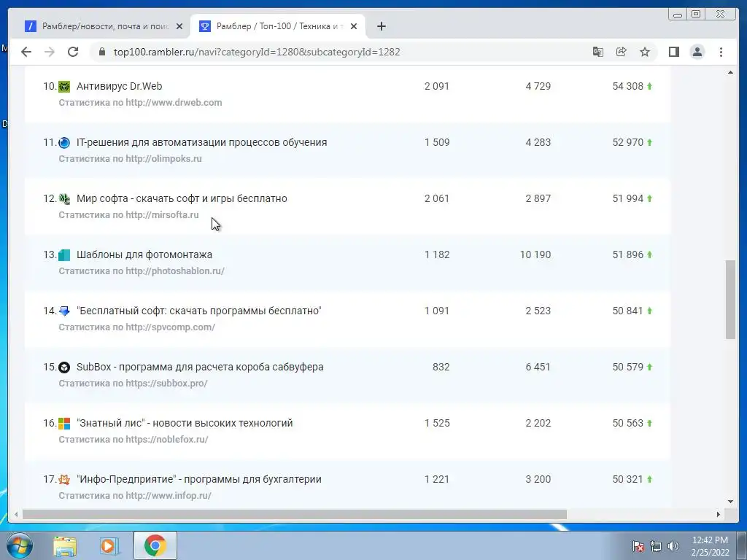
Task: Open Знатный лис новости высоких технологий
Action: tap(185, 424)
